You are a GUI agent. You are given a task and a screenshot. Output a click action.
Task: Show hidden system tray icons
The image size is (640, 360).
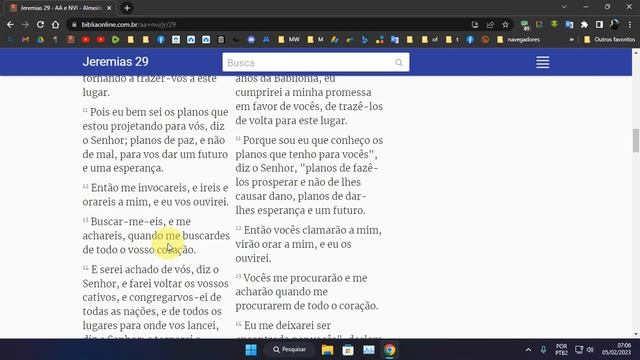528,350
